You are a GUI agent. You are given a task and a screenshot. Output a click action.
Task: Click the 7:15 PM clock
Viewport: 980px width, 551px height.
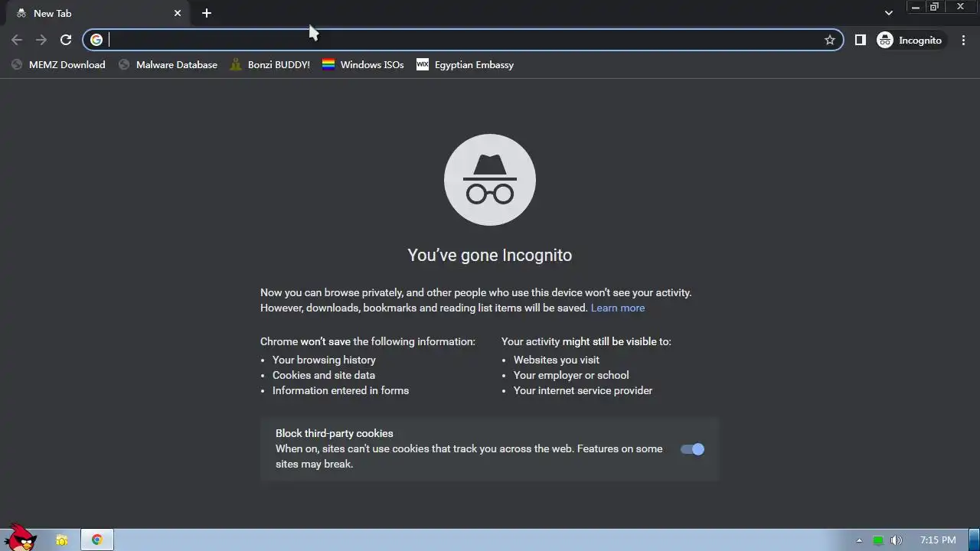[x=938, y=540]
